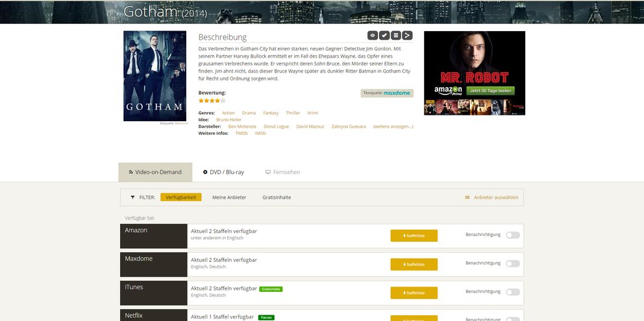This screenshot has height=321, width=644.
Task: Click the green Gratisinhalte badge in iTunes row
Action: pyautogui.click(x=271, y=289)
